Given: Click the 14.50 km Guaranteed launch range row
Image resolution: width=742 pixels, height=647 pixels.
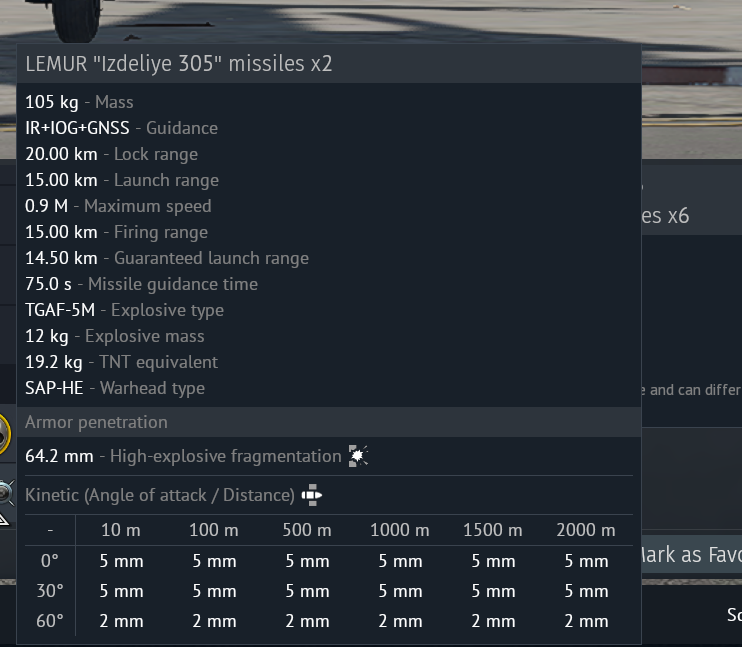Looking at the screenshot, I should tap(167, 258).
